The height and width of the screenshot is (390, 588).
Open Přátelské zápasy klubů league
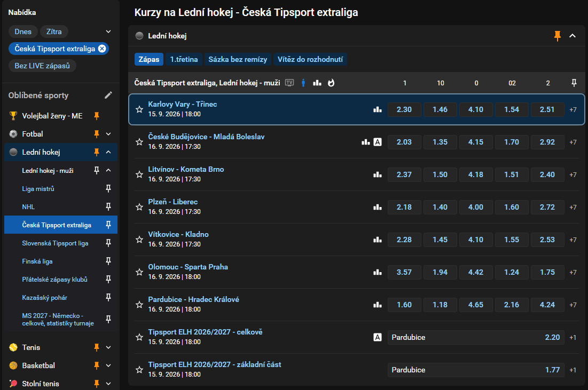click(x=55, y=280)
